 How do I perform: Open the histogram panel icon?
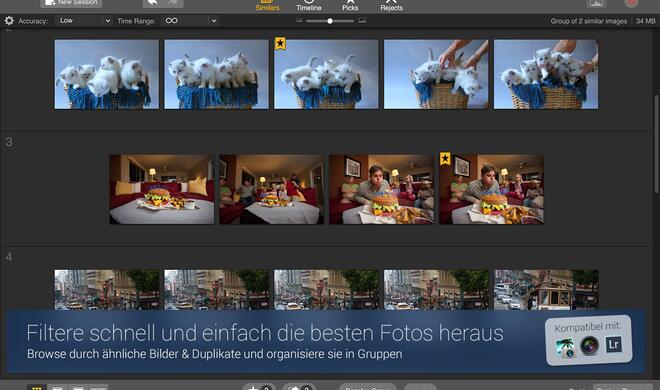[x=596, y=3]
